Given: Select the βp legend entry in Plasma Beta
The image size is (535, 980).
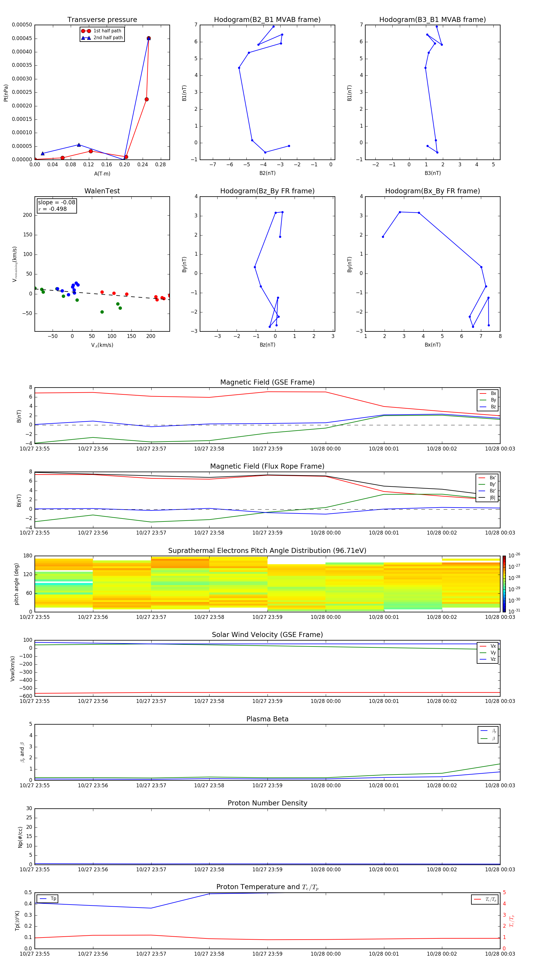Looking at the screenshot, I should click(488, 731).
